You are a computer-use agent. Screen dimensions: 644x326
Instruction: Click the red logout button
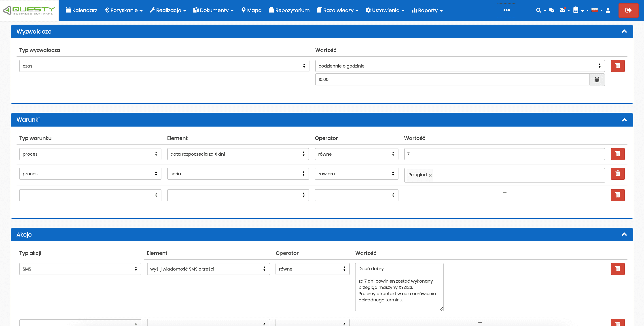point(628,10)
